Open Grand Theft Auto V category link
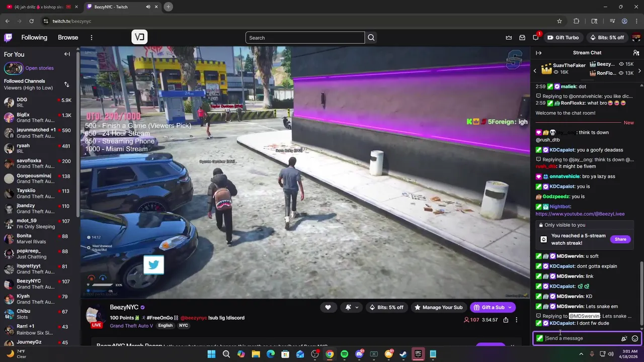Viewport: 644px width, 362px height. [x=131, y=326]
